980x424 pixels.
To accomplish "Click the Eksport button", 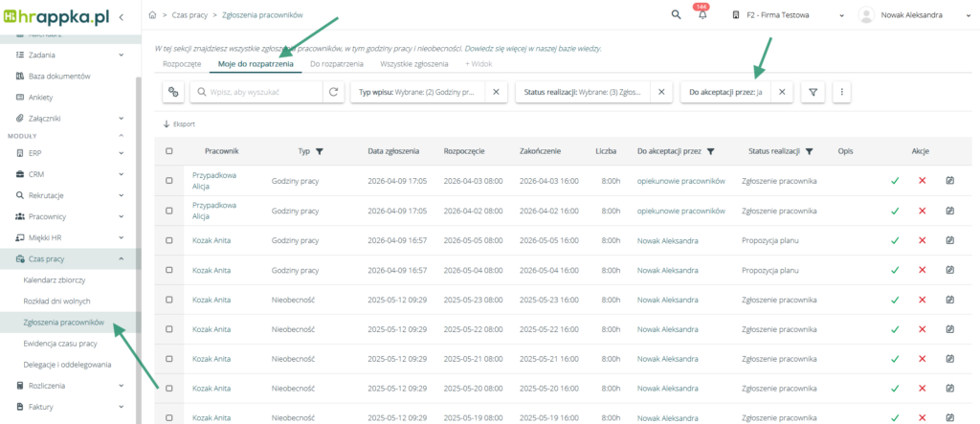I will 179,124.
